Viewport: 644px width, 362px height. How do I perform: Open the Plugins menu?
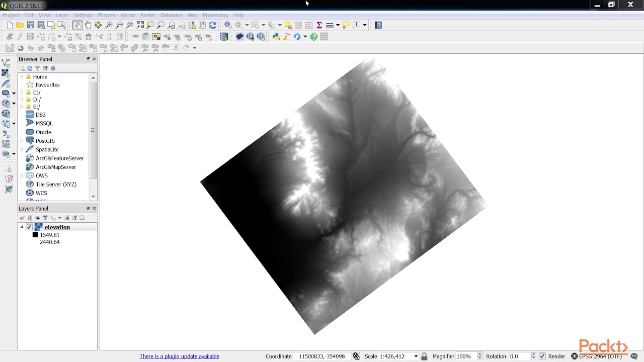(106, 15)
